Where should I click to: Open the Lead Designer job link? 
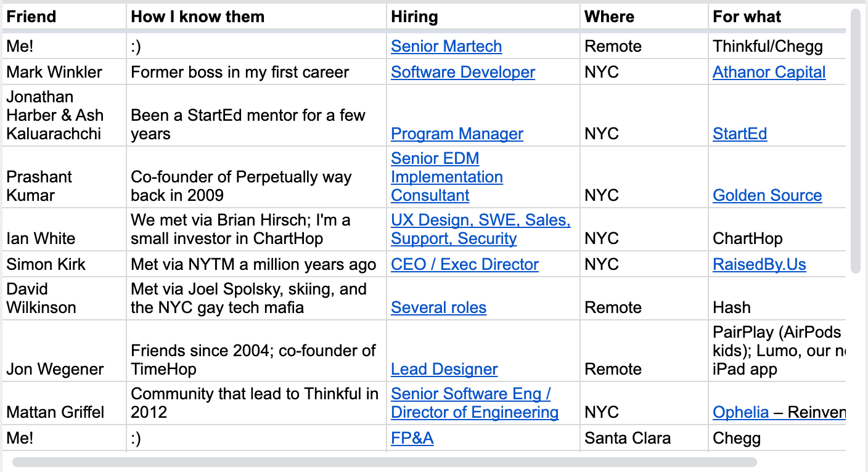444,369
